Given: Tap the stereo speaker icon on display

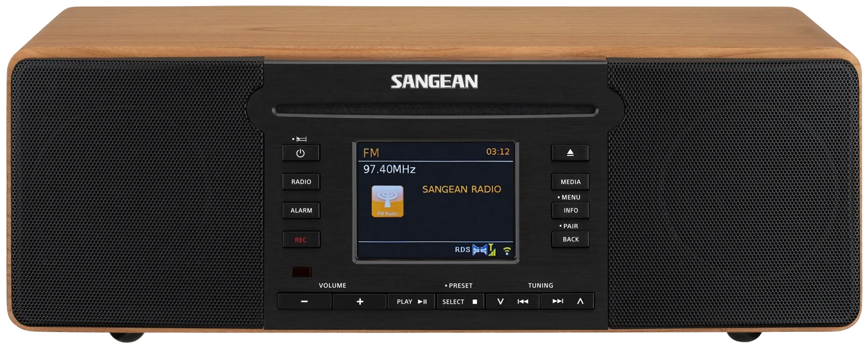Looking at the screenshot, I should click(x=480, y=249).
